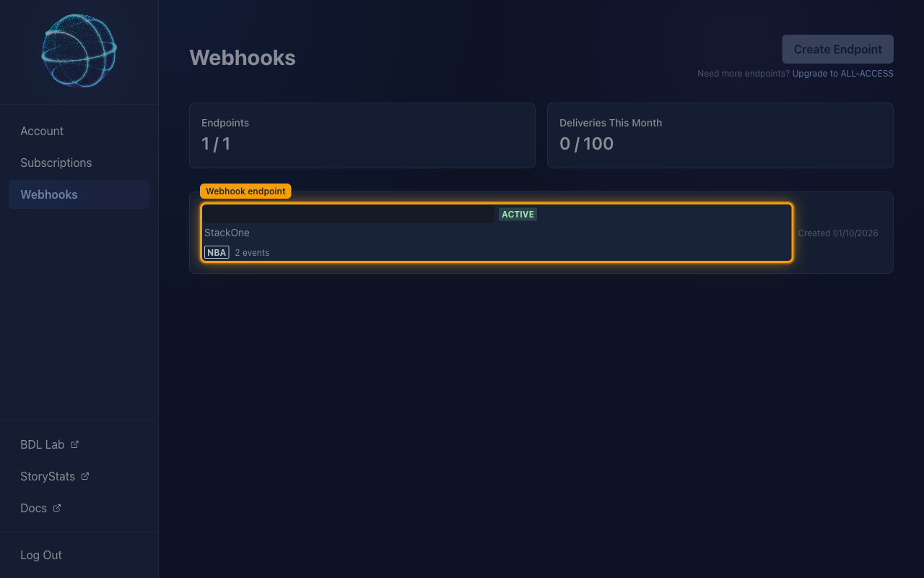Open the BDL Lab external link
Screen dimensions: 924x578
coord(79,444)
